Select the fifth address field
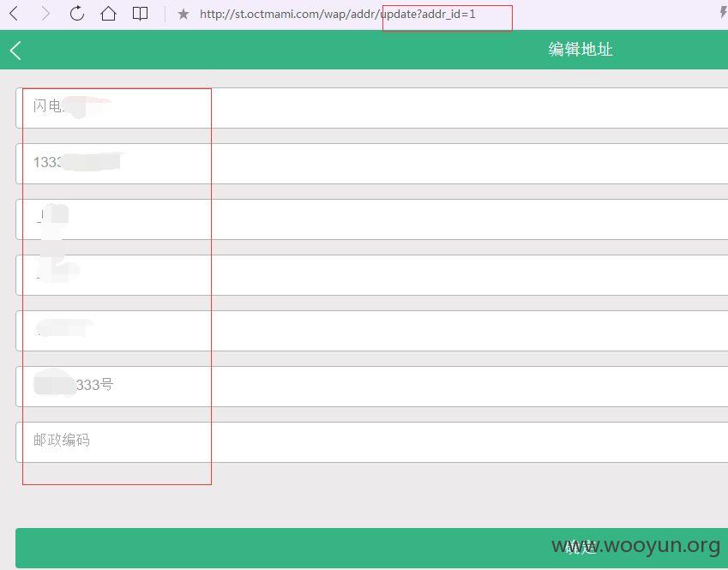 pyautogui.click(x=371, y=331)
